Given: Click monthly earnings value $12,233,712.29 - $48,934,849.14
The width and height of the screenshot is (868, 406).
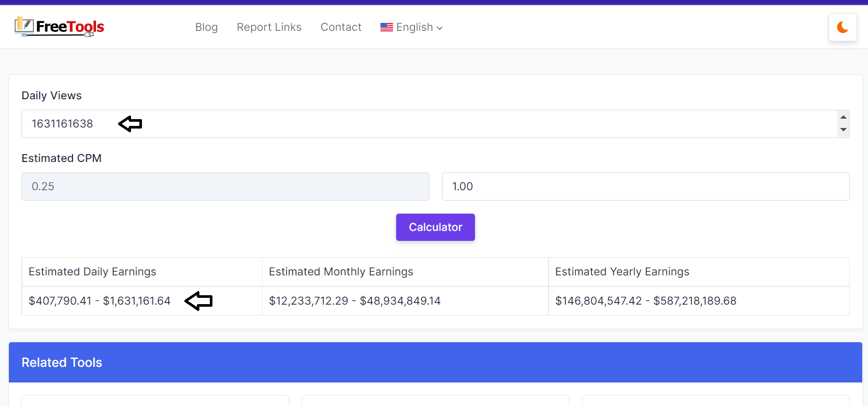Looking at the screenshot, I should coord(354,301).
